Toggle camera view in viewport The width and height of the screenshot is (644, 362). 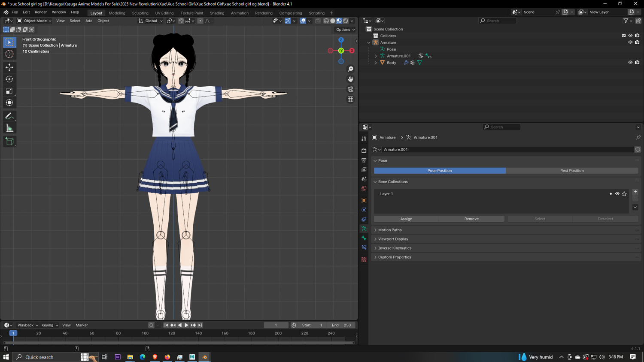350,89
